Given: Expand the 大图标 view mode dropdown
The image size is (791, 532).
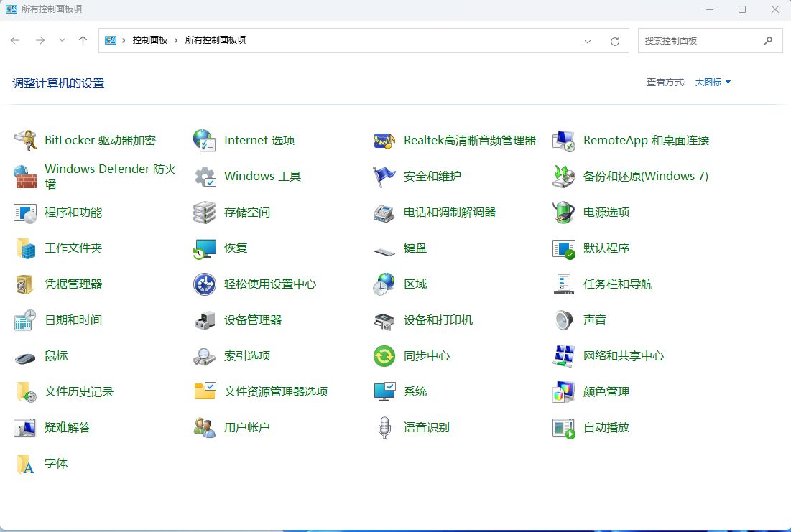Looking at the screenshot, I should pyautogui.click(x=713, y=82).
